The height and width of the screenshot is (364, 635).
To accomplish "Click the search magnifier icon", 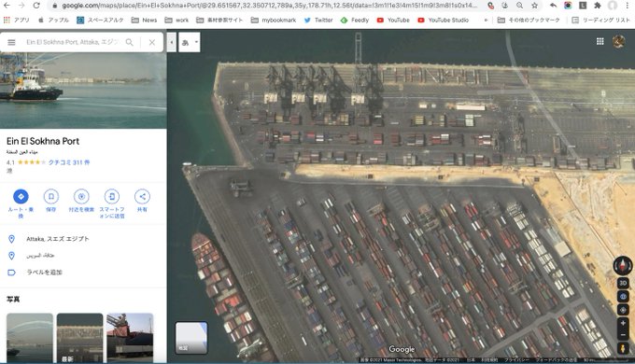I will point(129,42).
